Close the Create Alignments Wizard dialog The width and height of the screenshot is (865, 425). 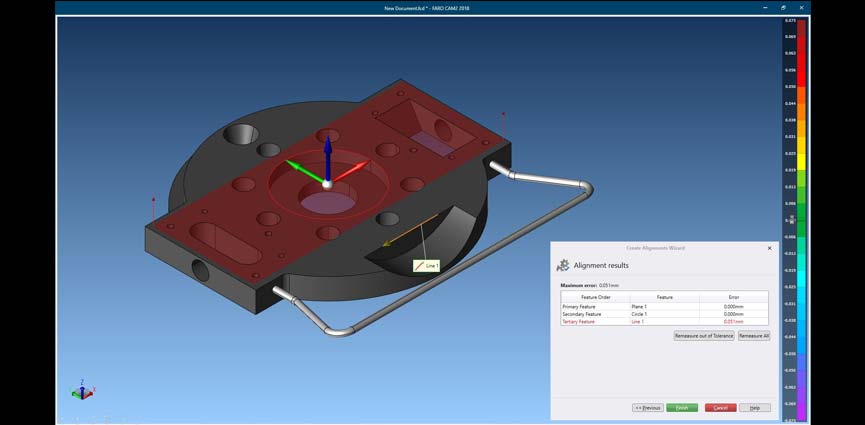point(769,247)
